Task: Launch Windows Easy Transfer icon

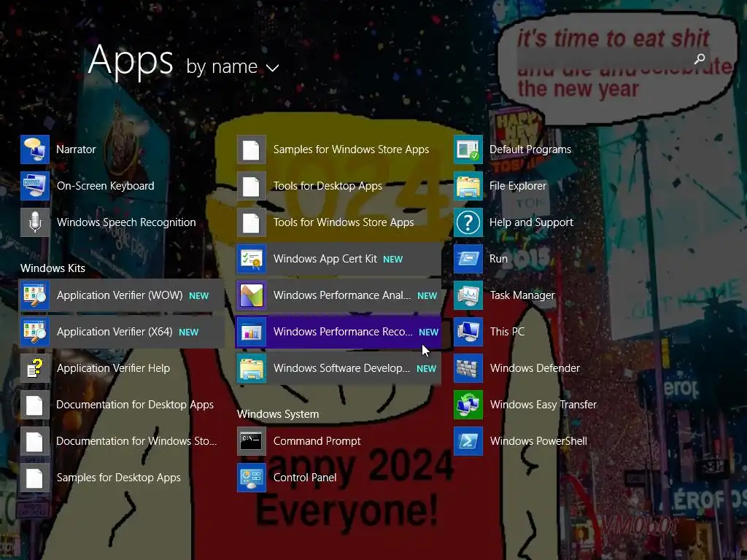Action: pyautogui.click(x=468, y=405)
